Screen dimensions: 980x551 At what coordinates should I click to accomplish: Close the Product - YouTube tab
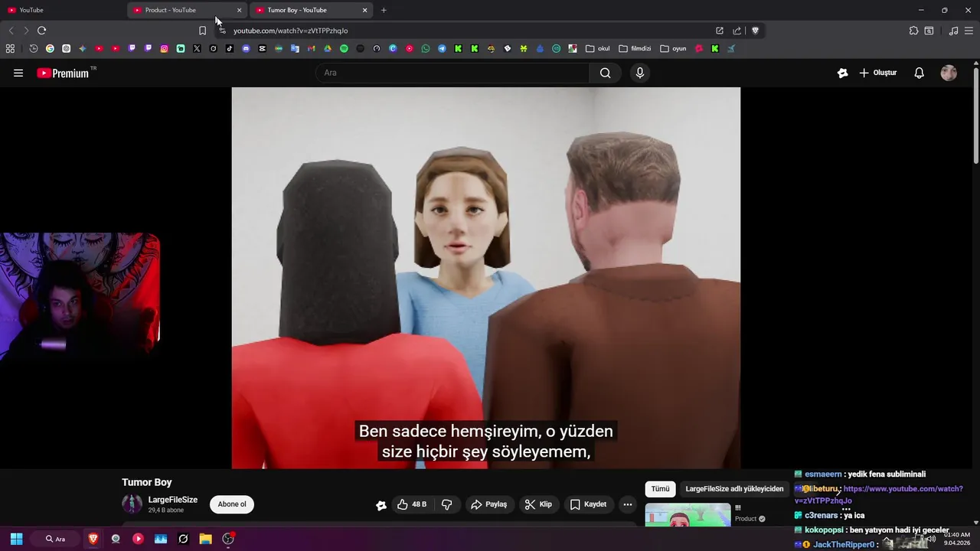click(239, 10)
